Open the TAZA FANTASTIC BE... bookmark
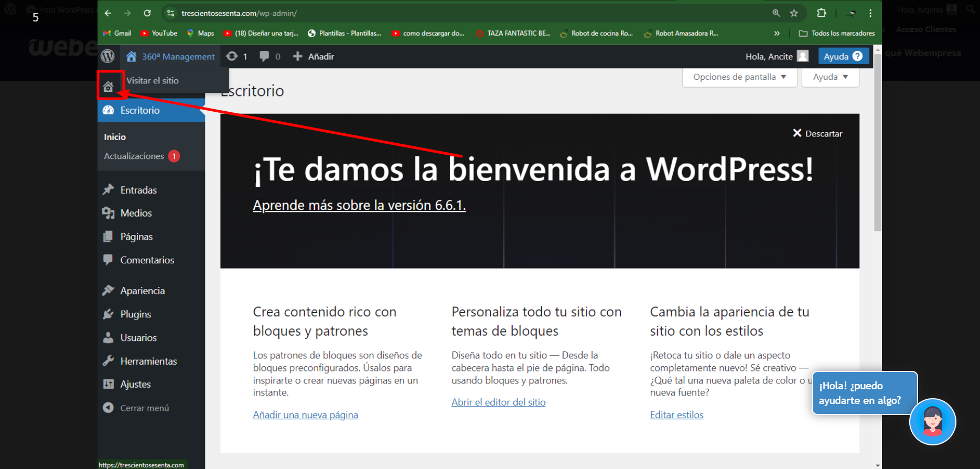 tap(513, 33)
